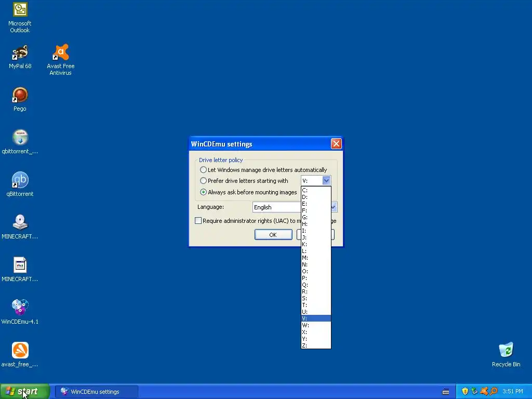The image size is (532, 399).
Task: Click the magnifier tray icon
Action: [494, 391]
